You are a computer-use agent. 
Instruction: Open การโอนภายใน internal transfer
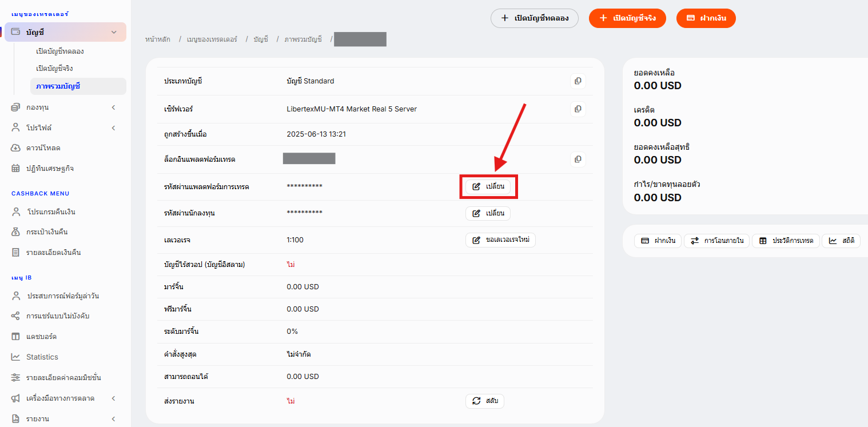pyautogui.click(x=717, y=241)
